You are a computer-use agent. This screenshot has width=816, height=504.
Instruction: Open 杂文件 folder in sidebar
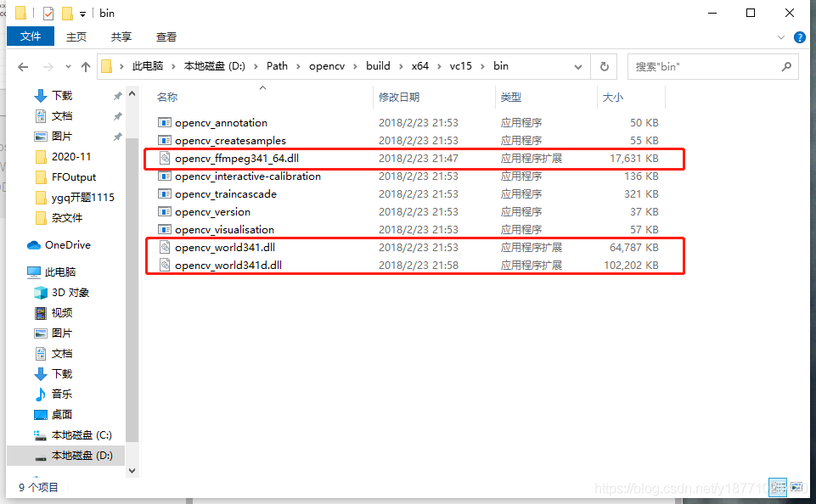click(x=65, y=217)
